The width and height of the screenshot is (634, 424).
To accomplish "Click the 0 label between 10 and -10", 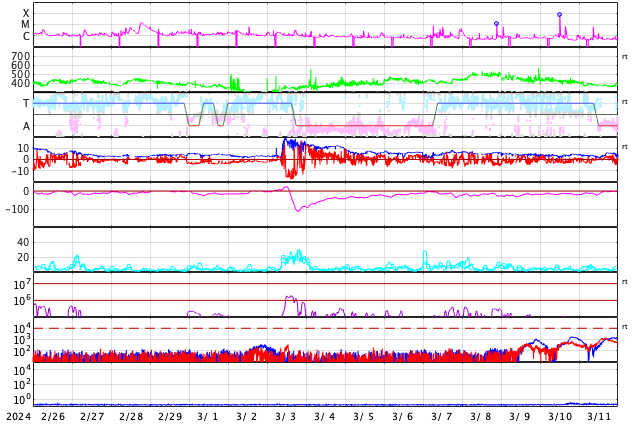I will 27,160.
